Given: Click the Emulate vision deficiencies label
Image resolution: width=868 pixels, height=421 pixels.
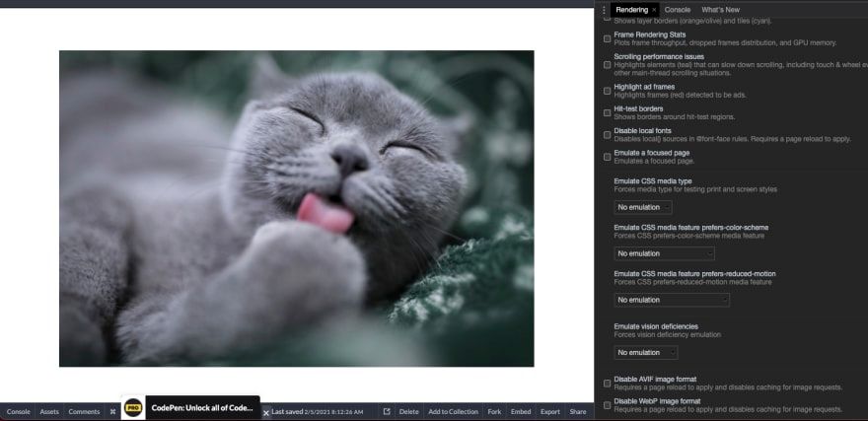Looking at the screenshot, I should [x=656, y=326].
